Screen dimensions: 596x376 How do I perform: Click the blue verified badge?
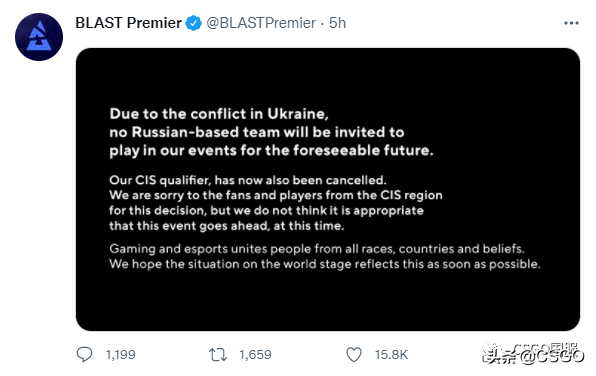(x=193, y=23)
